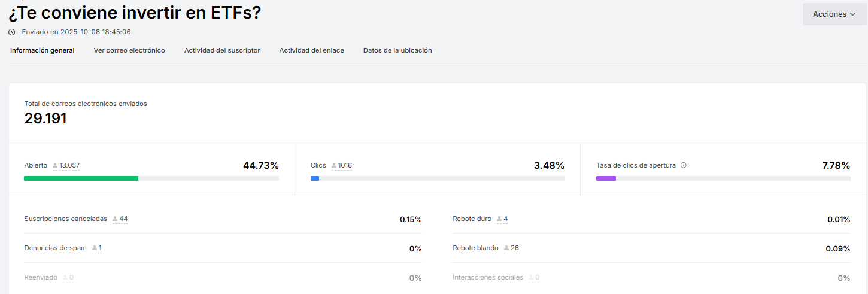Open the 1016 clicks subscriber list
This screenshot has height=294, width=868.
[345, 165]
